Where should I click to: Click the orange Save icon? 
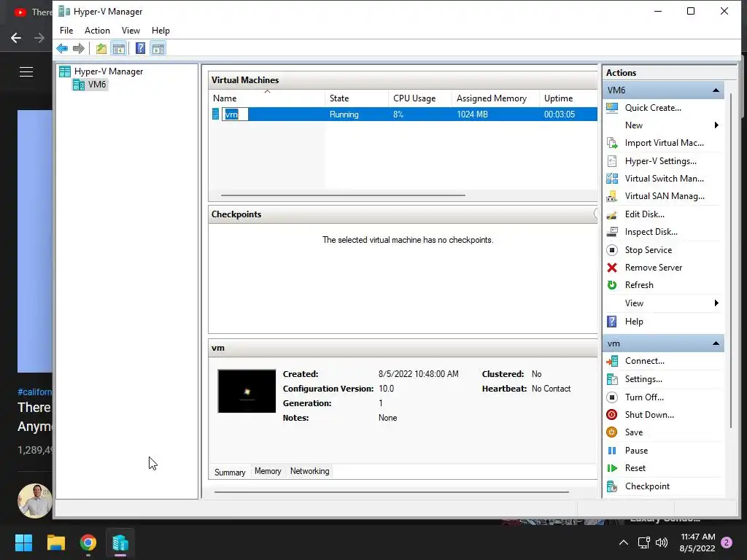[612, 432]
